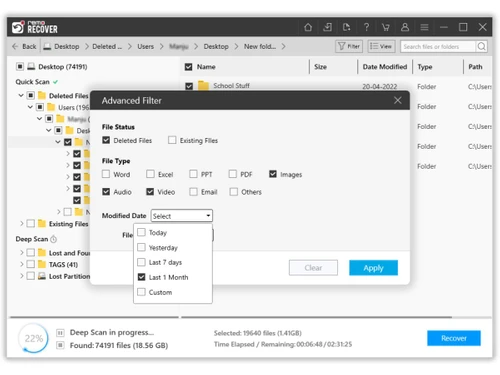This screenshot has width=500, height=375.
Task: Uncheck the Deleted Files status checkbox
Action: click(x=106, y=140)
